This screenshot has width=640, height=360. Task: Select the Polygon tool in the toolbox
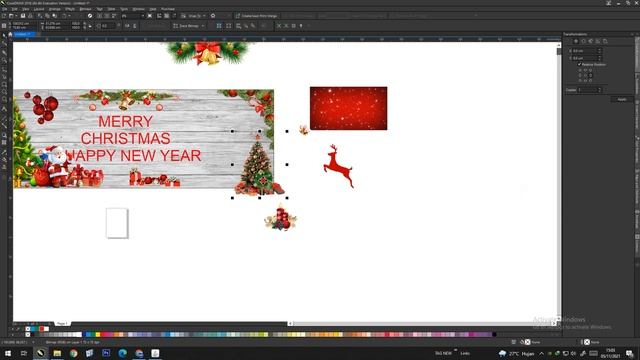point(4,99)
